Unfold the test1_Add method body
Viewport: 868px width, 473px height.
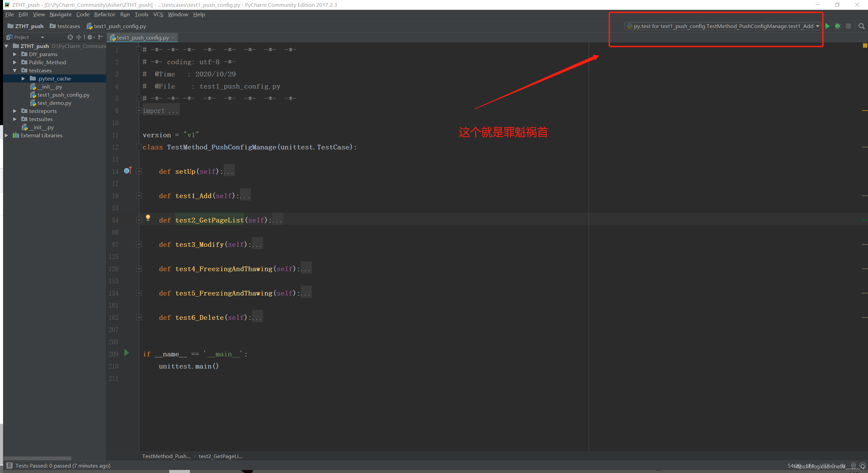[x=139, y=196]
